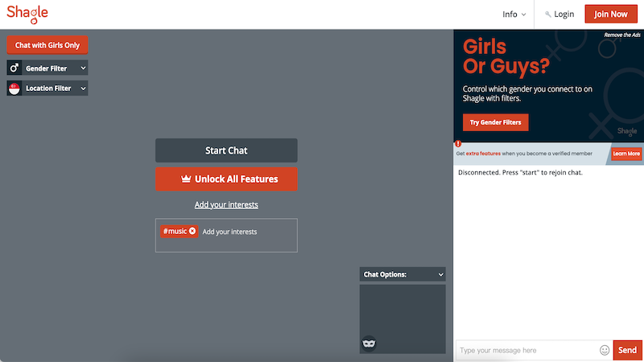644x362 pixels.
Task: Click the mask icon in video preview
Action: [x=369, y=343]
